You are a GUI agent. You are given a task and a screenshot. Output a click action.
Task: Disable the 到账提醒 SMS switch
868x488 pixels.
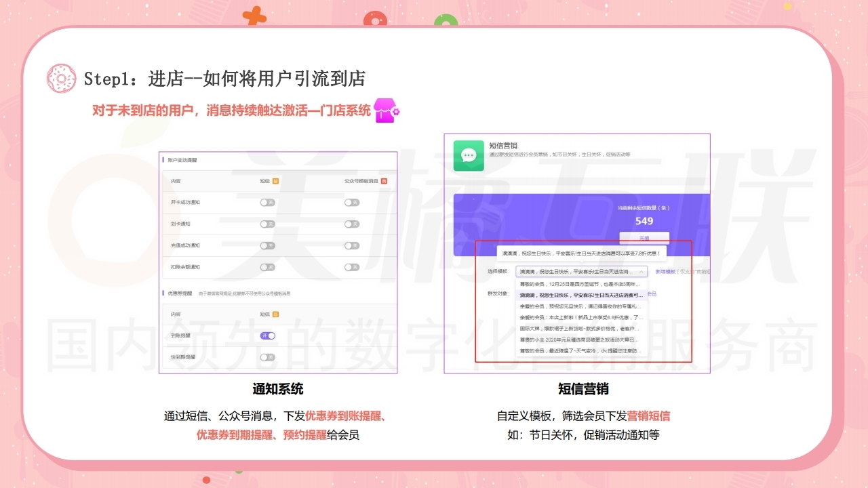pyautogui.click(x=268, y=335)
